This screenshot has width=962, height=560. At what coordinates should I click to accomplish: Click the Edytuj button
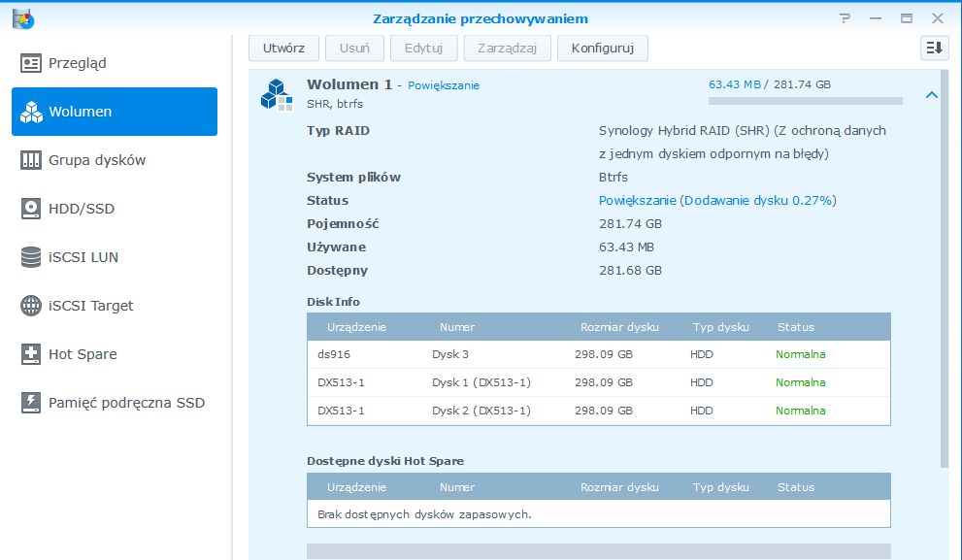(423, 48)
